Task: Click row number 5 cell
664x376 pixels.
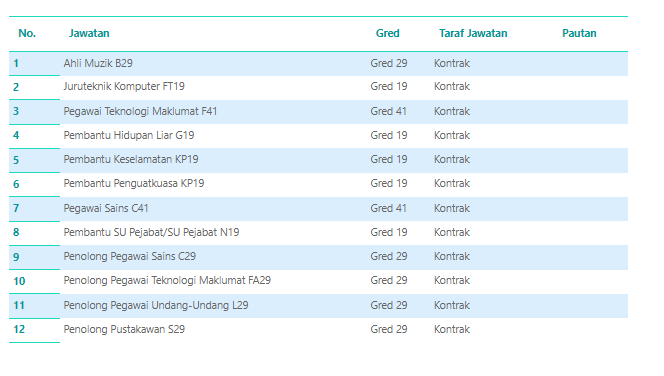Action: [x=34, y=160]
